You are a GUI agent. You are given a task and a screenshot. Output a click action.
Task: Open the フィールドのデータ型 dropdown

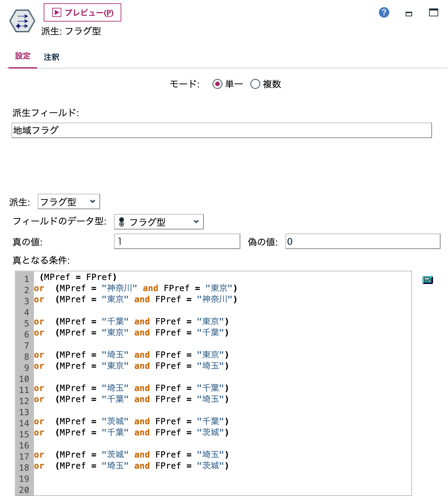coord(158,222)
